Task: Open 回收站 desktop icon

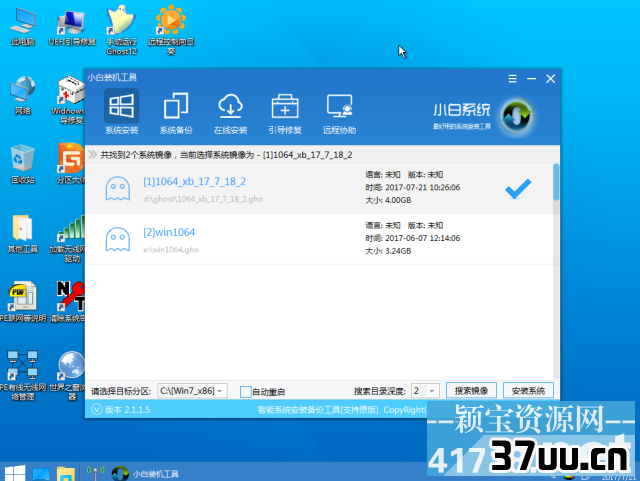Action: [x=23, y=165]
